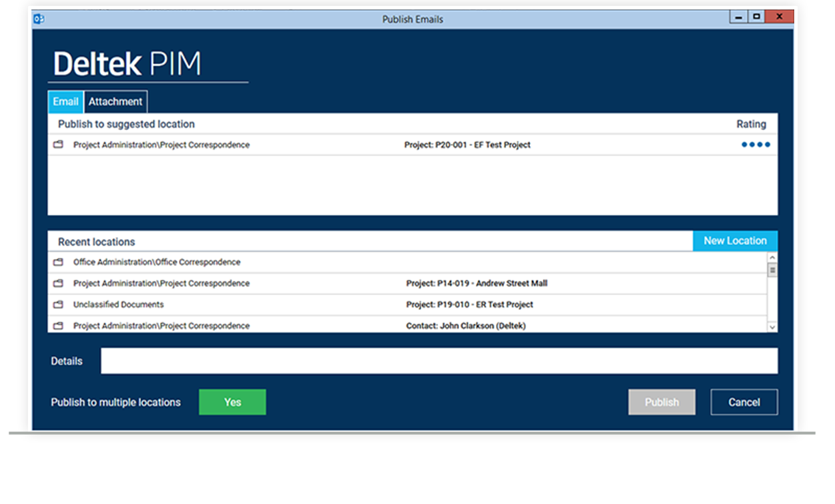
Task: Switch to the Attachment tab
Action: click(115, 101)
